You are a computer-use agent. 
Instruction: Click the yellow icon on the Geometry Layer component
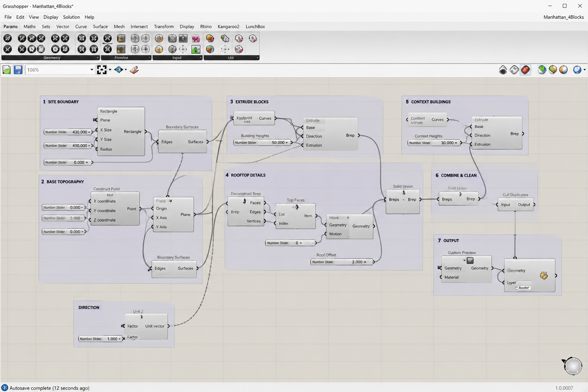coord(544,275)
